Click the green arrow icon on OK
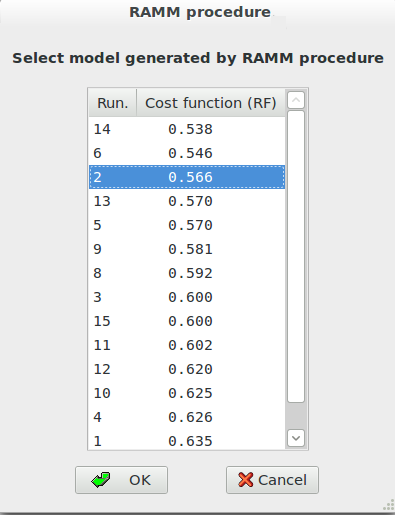The height and width of the screenshot is (515, 395). tap(101, 480)
